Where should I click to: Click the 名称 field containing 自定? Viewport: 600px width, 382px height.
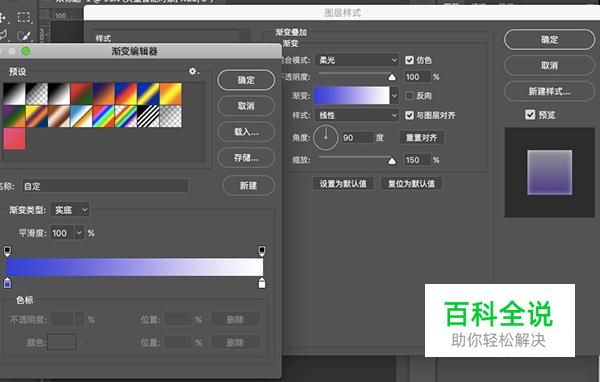coord(105,186)
